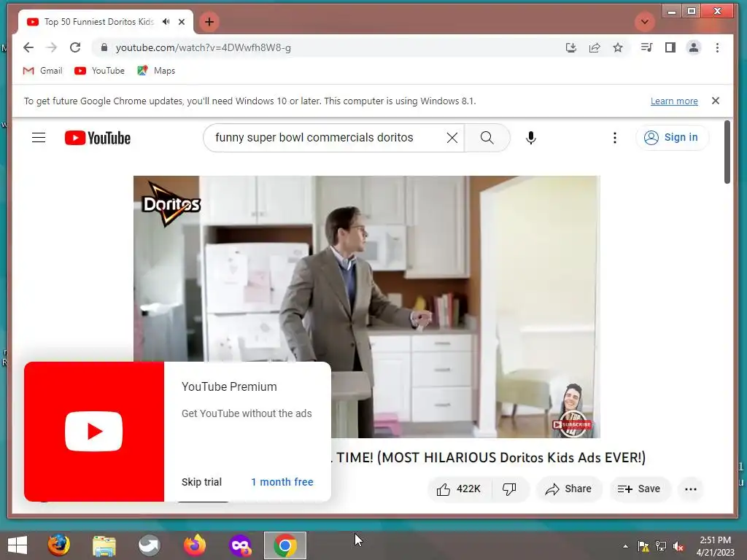Share this page via the share icon
Image resolution: width=747 pixels, height=560 pixels.
(x=594, y=47)
